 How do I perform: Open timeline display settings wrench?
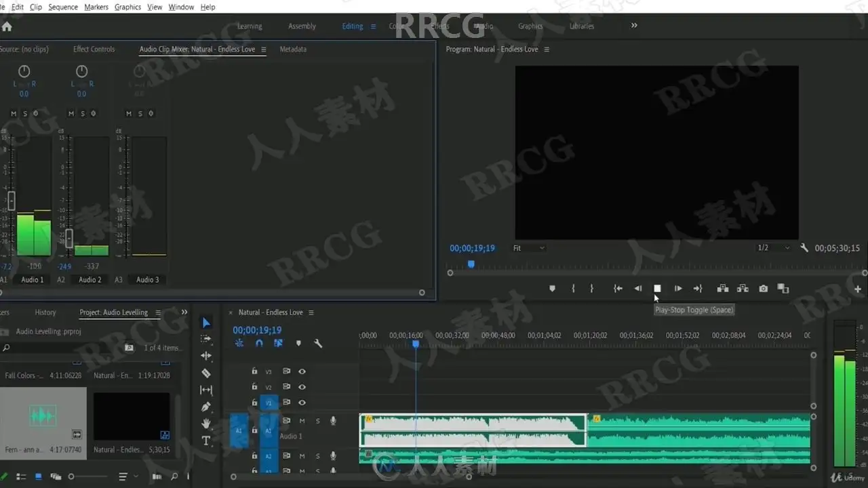coord(318,344)
